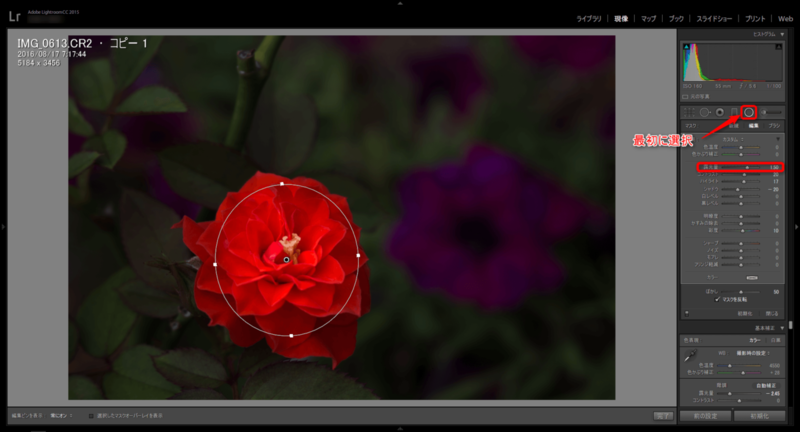Collapse the ヒストグラム histogram panel
This screenshot has width=800, height=432.
[x=782, y=34]
